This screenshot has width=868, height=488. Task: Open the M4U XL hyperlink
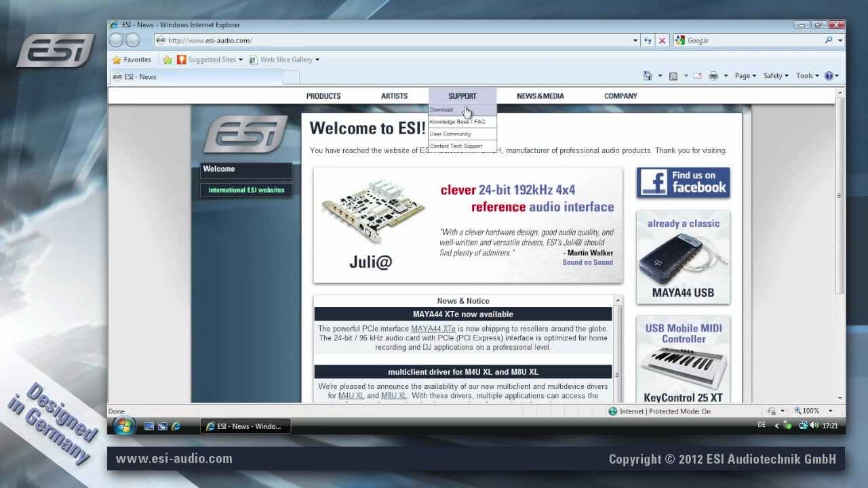click(351, 396)
